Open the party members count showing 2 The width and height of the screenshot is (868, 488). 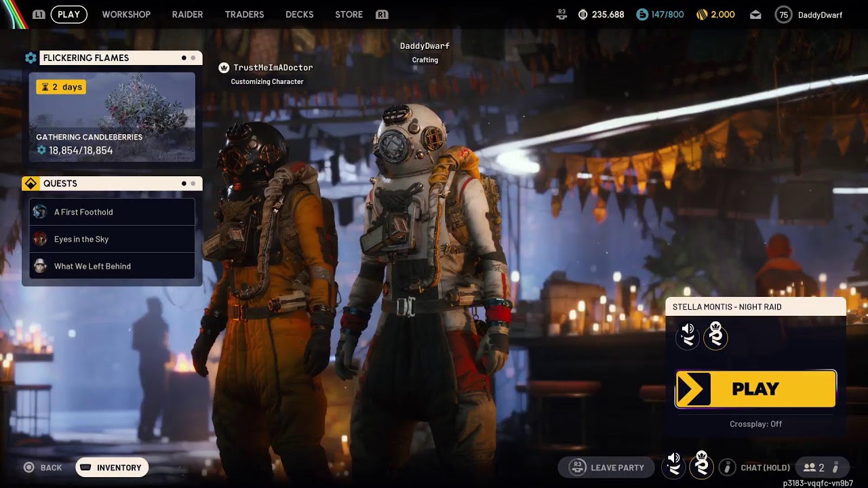821,468
